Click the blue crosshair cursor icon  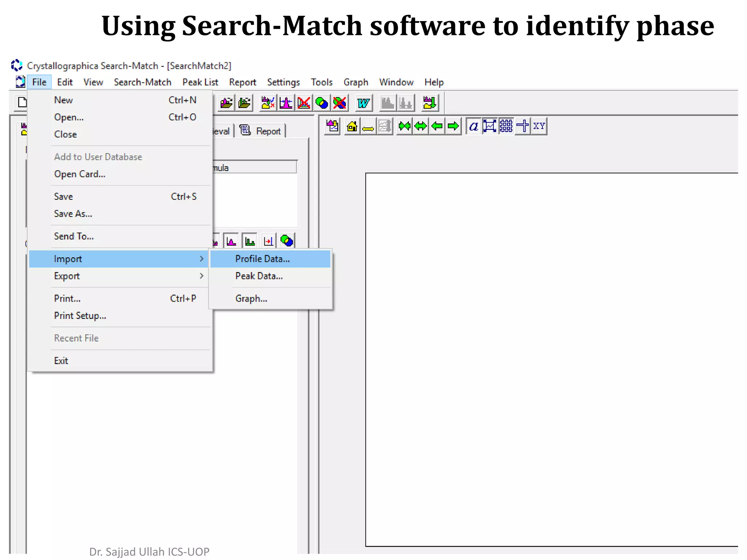523,127
